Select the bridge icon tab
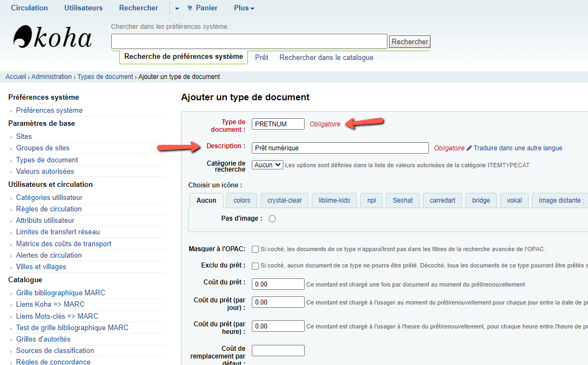The image size is (588, 365). click(x=481, y=200)
